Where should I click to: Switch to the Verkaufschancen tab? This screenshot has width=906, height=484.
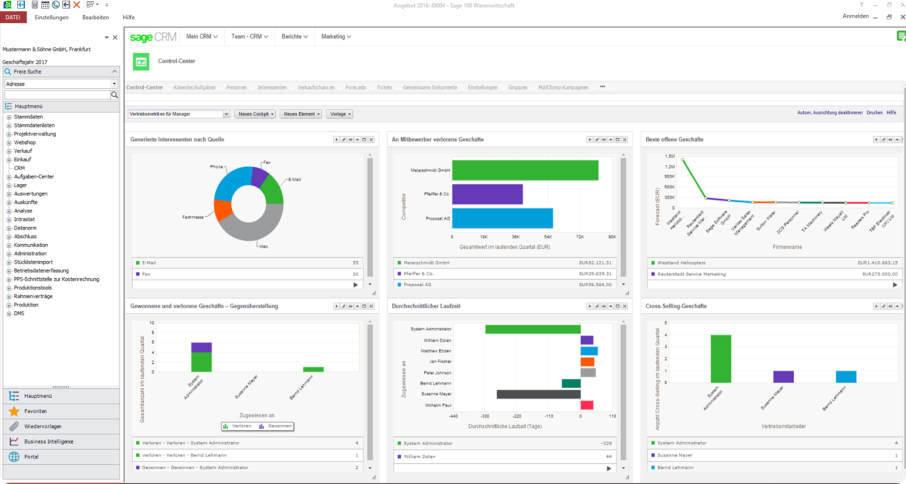pos(316,88)
